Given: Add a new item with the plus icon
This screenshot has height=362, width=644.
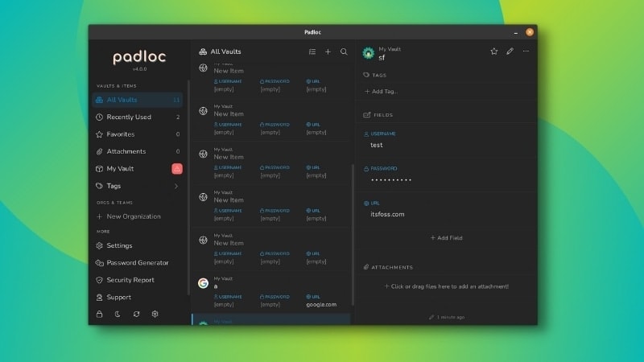Looking at the screenshot, I should pos(328,51).
